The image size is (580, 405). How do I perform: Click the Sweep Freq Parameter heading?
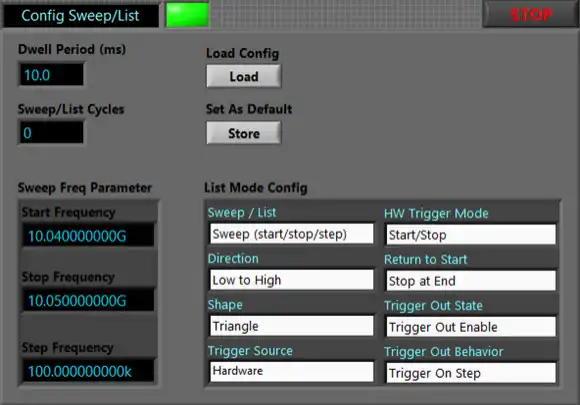(85, 188)
